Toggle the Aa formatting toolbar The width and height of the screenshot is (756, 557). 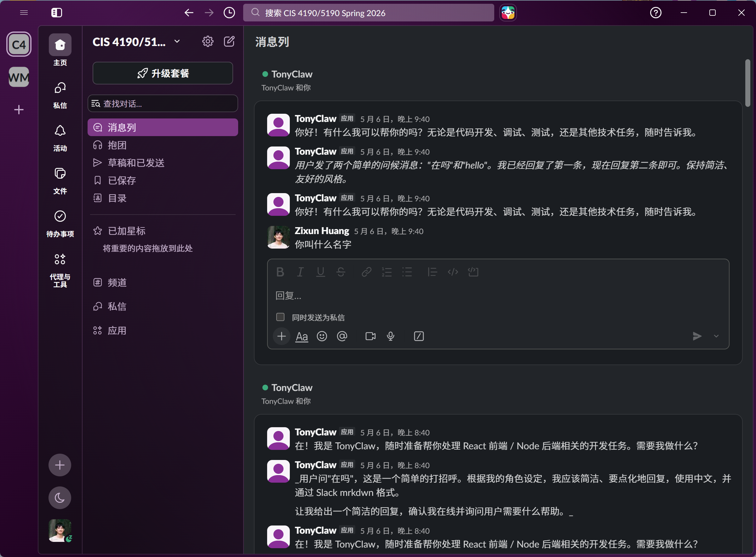[x=302, y=336]
